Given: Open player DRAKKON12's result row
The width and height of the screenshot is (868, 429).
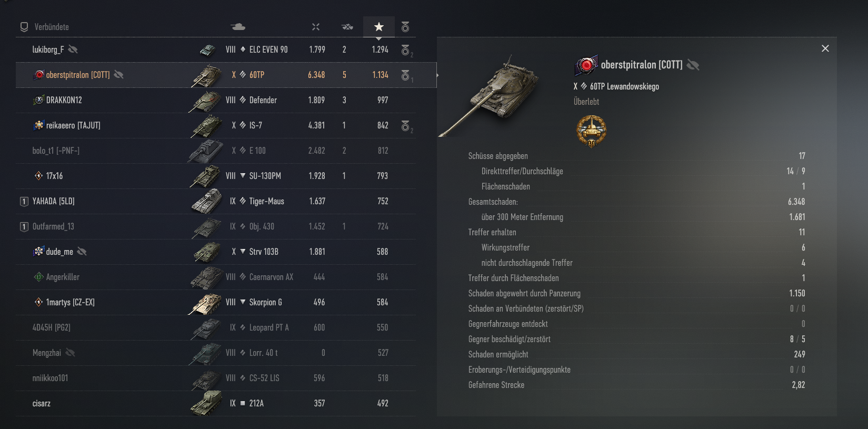Looking at the screenshot, I should (x=216, y=100).
